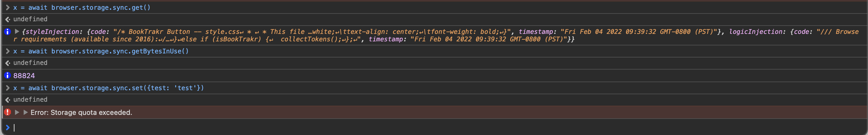The width and height of the screenshot is (868, 135).
Task: Expand the first triangle right of the red error icon
Action: [17, 112]
